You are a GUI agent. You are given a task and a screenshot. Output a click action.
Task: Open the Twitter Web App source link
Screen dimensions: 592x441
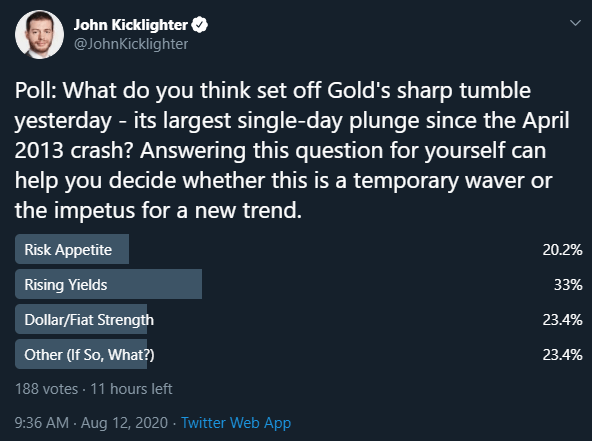point(236,423)
